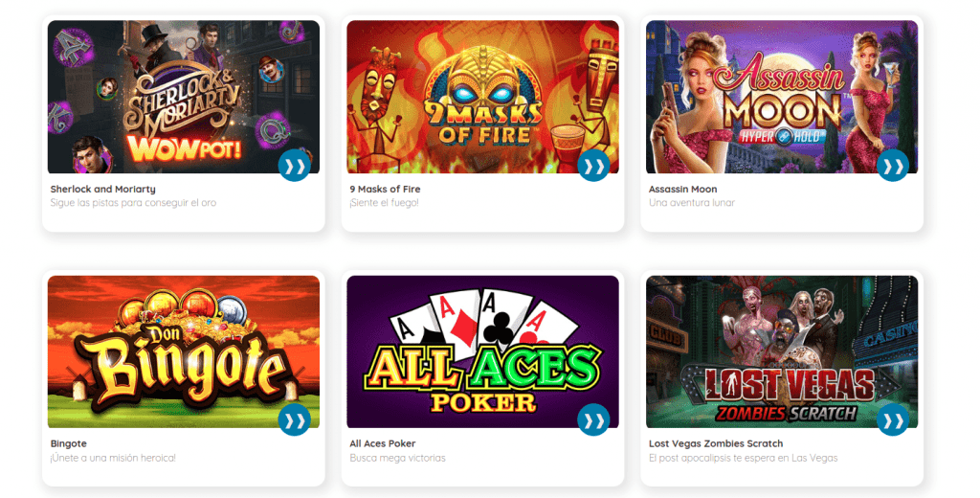Open the Lost Vegas Zombies Scratch thumbnail
Image resolution: width=980 pixels, height=498 pixels.
pyautogui.click(x=782, y=351)
